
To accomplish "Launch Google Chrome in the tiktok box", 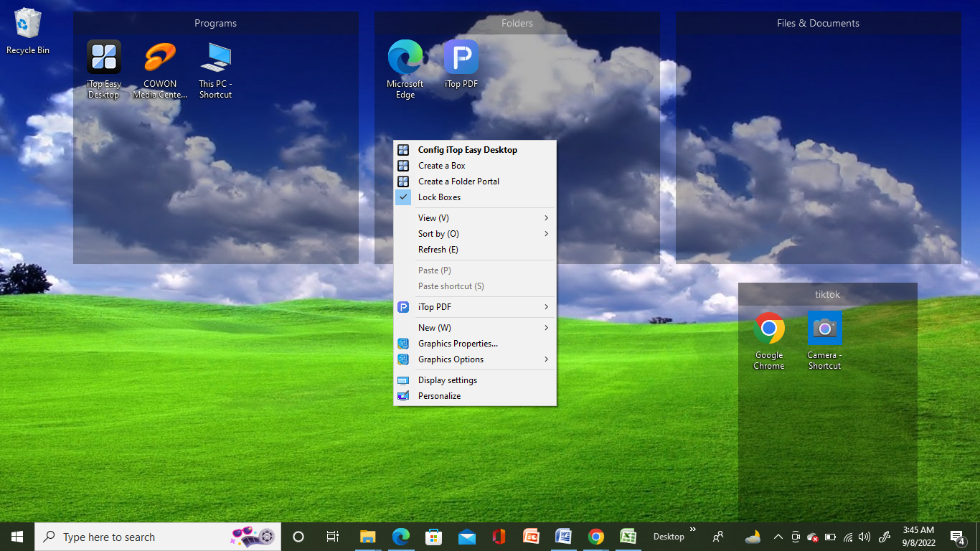I will click(x=769, y=329).
